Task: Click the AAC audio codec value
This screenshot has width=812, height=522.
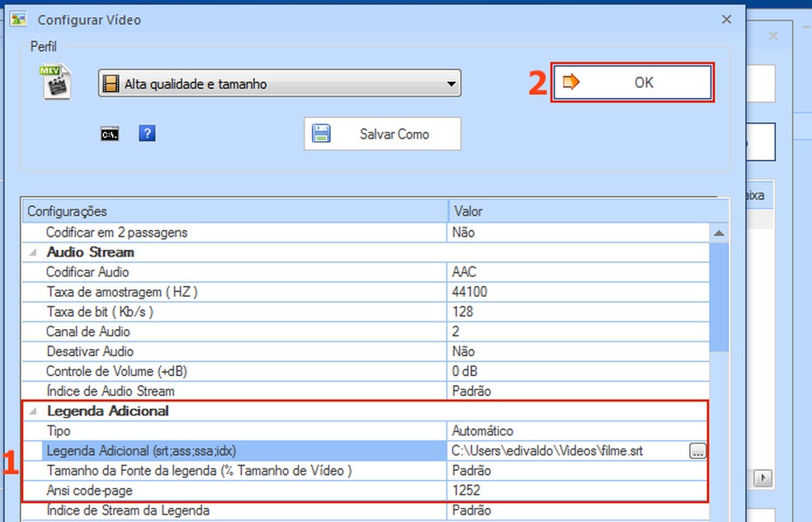Action: click(x=578, y=272)
